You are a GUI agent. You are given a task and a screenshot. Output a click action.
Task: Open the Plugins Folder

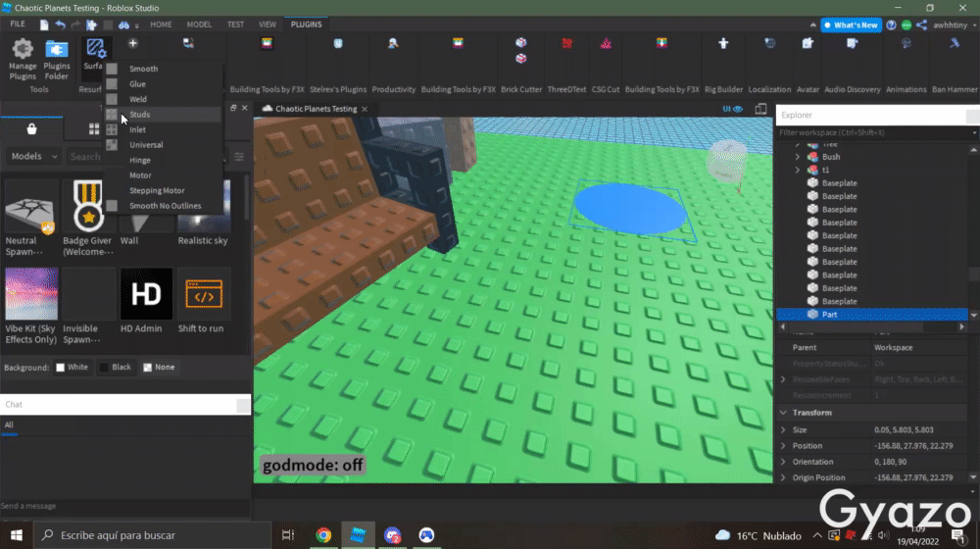[x=56, y=59]
